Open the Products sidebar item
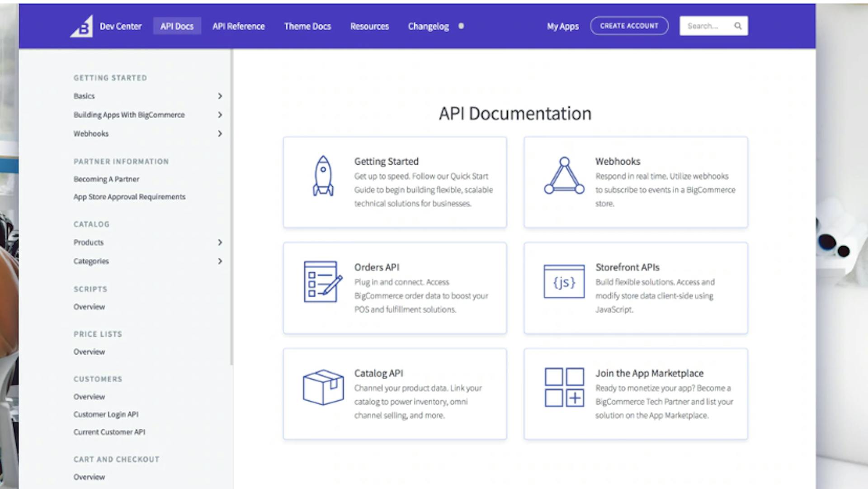This screenshot has height=489, width=868. pos(89,242)
